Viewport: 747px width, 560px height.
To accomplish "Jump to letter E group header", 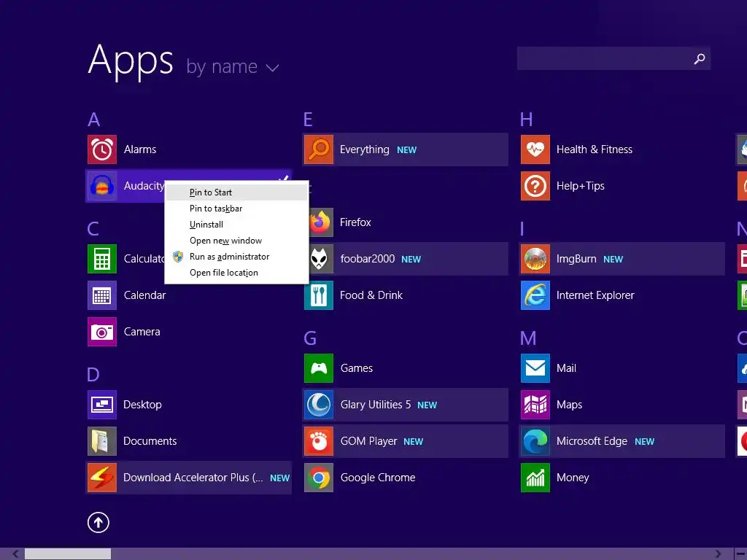I will [309, 120].
